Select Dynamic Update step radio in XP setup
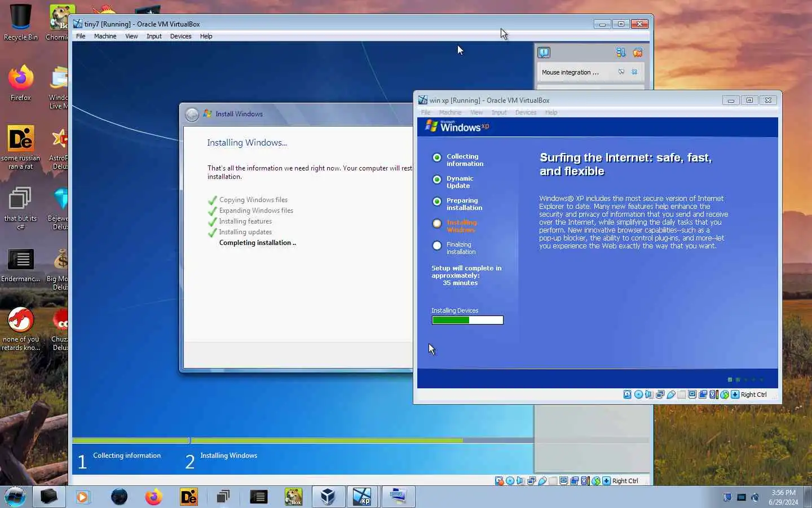The height and width of the screenshot is (508, 812). coord(437,179)
